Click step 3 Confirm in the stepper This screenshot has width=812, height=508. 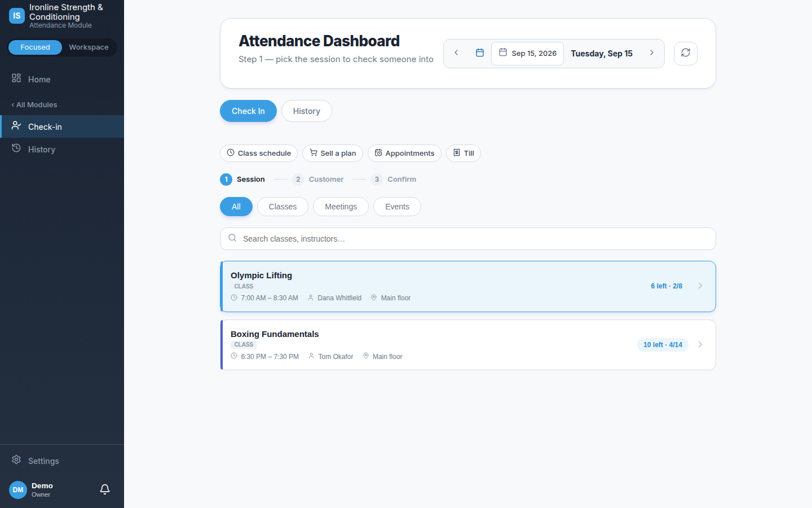click(x=394, y=179)
